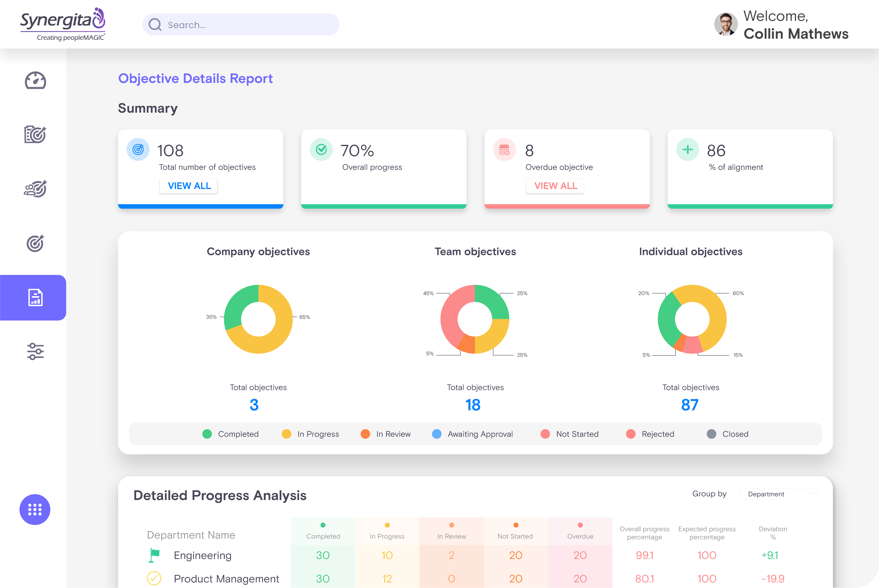Click the checklist target sidebar icon
Viewport: 879px width, 588px height.
pos(35,134)
